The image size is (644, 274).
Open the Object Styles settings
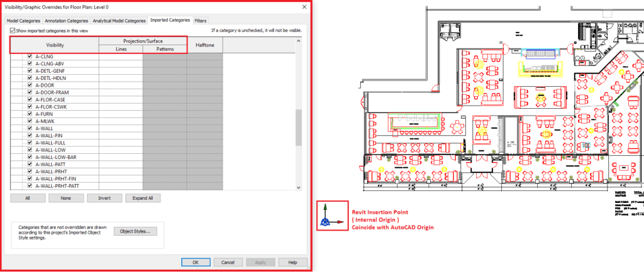click(135, 231)
